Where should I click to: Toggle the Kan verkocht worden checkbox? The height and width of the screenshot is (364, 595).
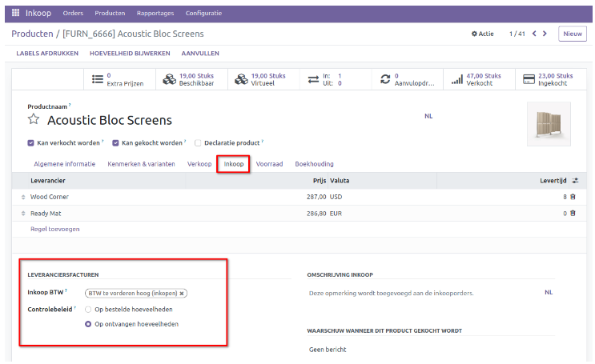31,143
